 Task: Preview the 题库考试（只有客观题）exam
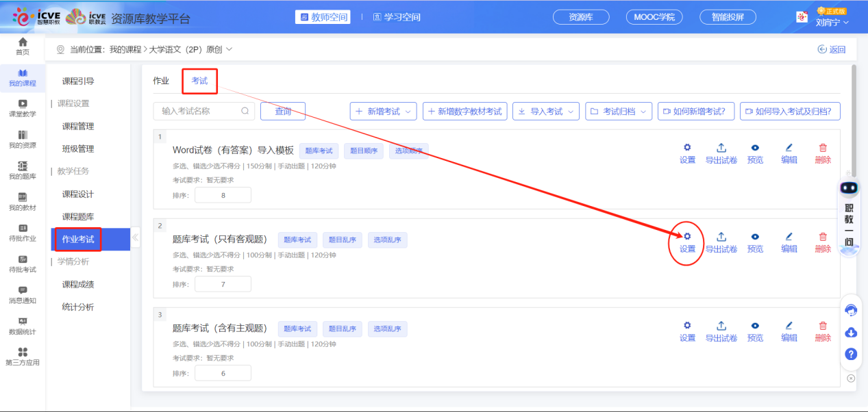(x=755, y=242)
